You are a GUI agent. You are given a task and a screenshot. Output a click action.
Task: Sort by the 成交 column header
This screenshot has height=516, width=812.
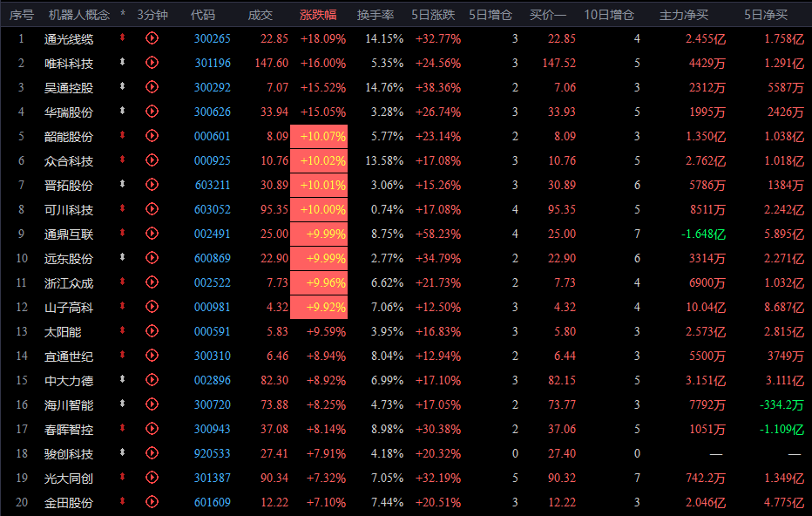pos(260,15)
